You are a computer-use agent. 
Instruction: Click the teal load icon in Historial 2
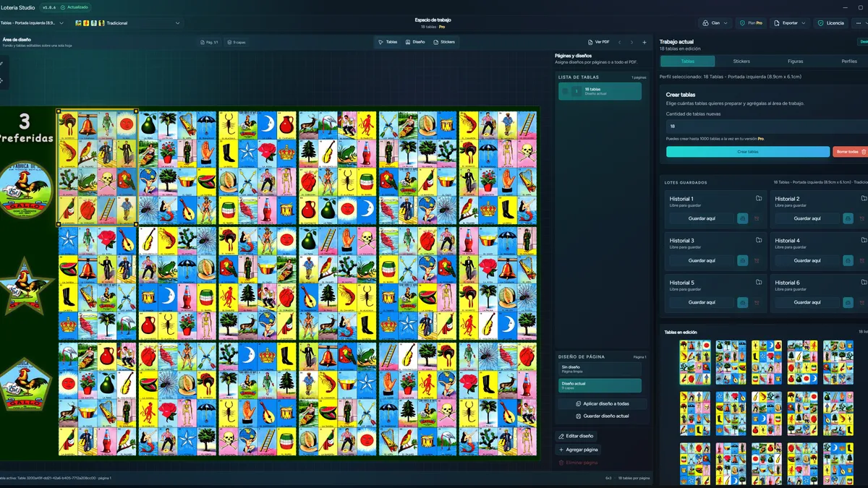click(x=848, y=218)
